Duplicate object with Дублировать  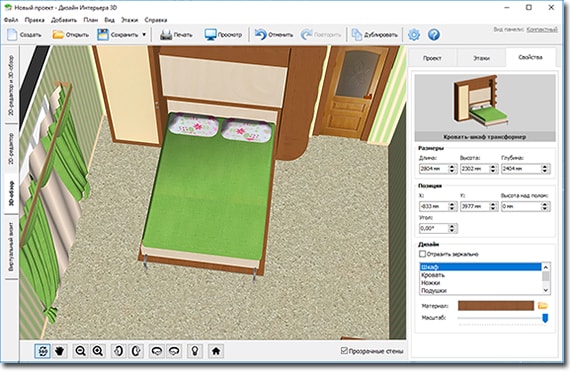point(375,35)
